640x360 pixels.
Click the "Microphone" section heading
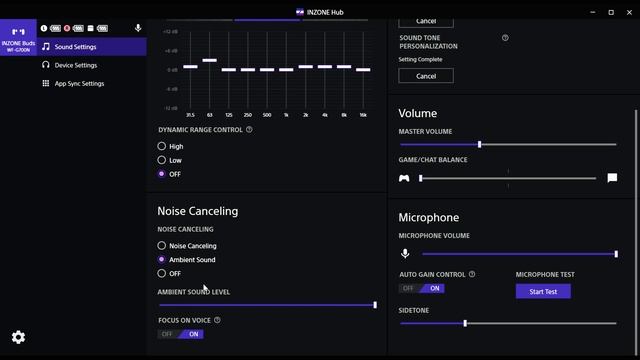click(x=429, y=217)
